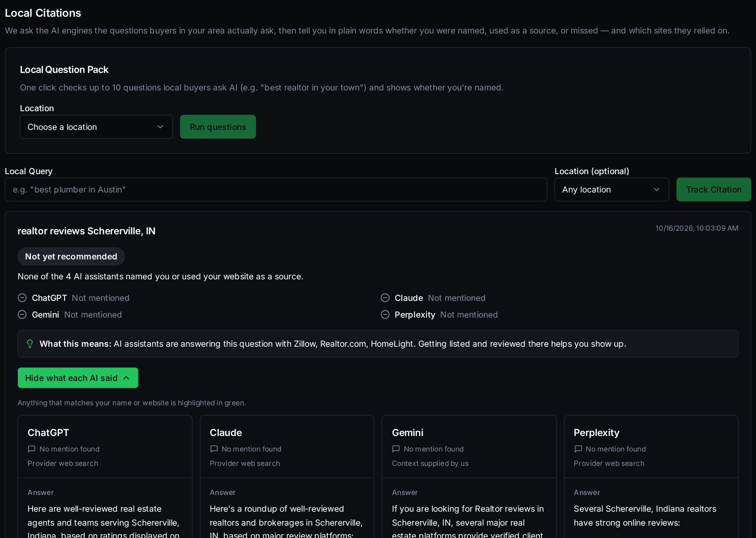The width and height of the screenshot is (756, 538).
Task: Click the Not yet recommended badge
Action: [71, 256]
